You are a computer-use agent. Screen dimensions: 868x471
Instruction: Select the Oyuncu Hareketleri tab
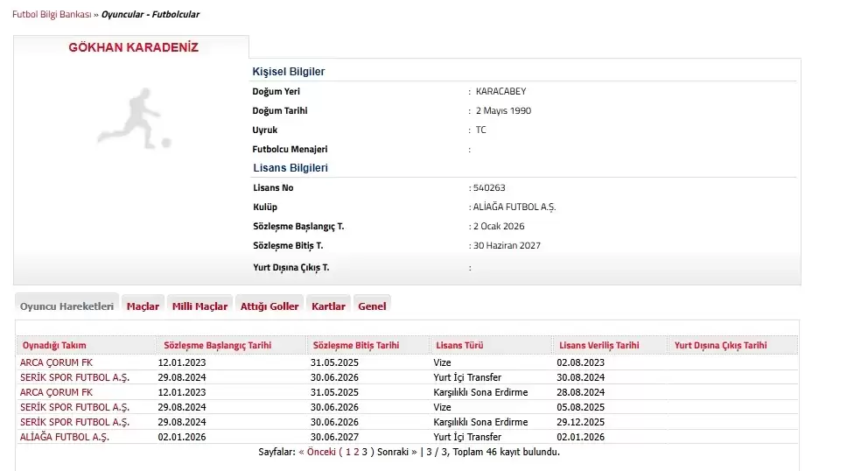(x=67, y=306)
